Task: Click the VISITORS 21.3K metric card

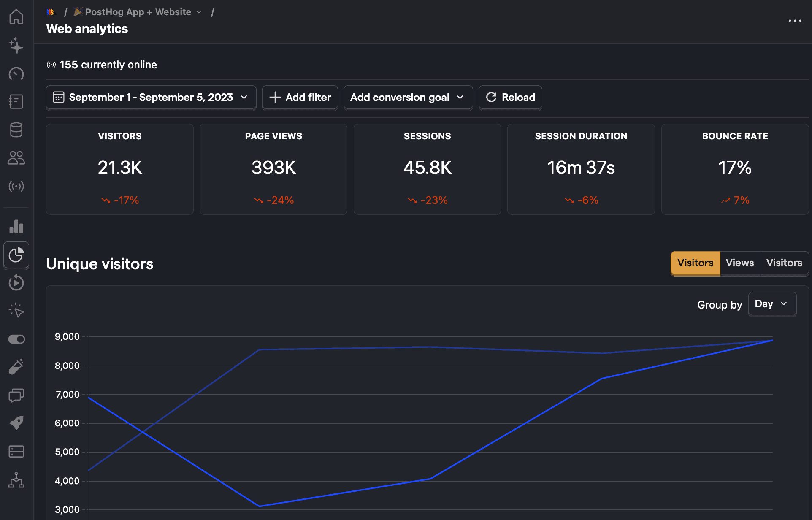Action: coord(120,169)
